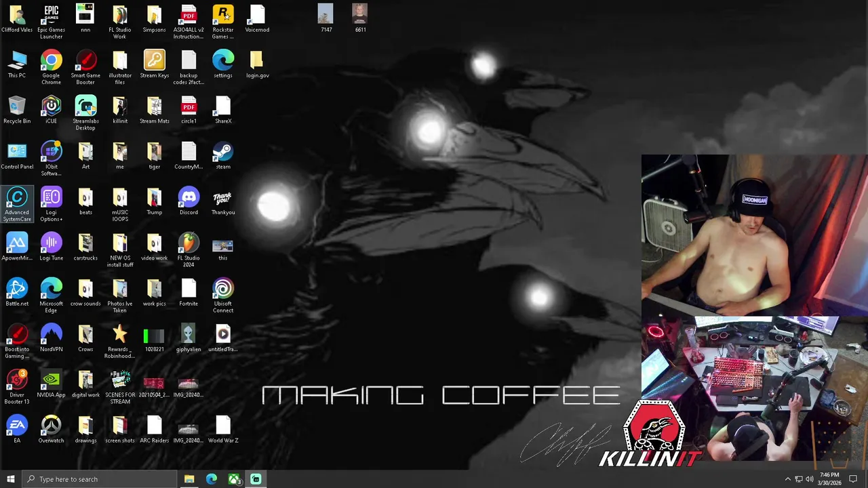
Task: Select the IObit Software icon
Action: point(51,158)
